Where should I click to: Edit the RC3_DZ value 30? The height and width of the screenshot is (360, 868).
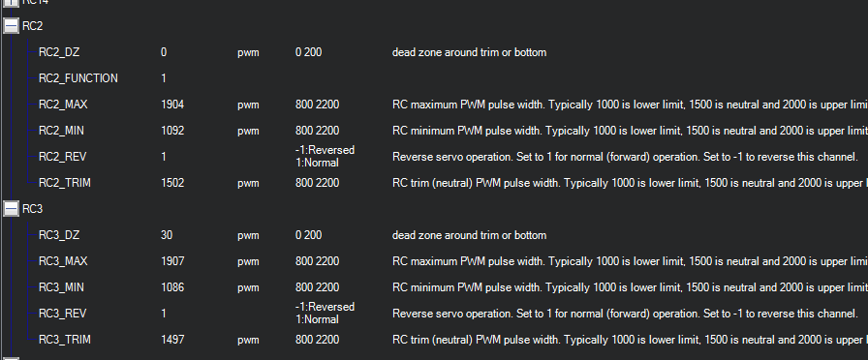point(167,235)
